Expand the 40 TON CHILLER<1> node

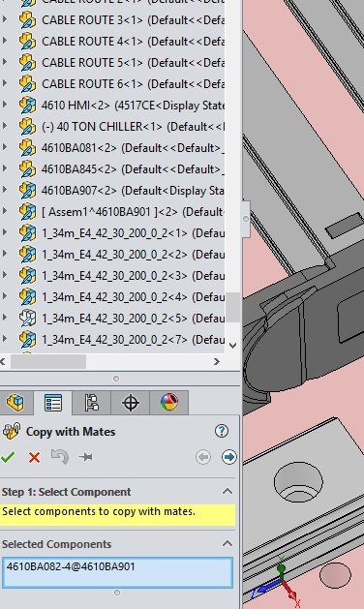coord(5,126)
